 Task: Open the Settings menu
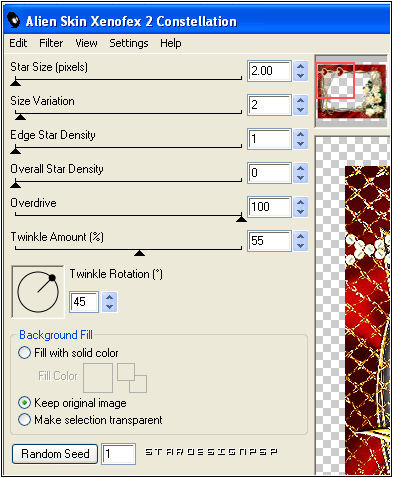pos(129,43)
